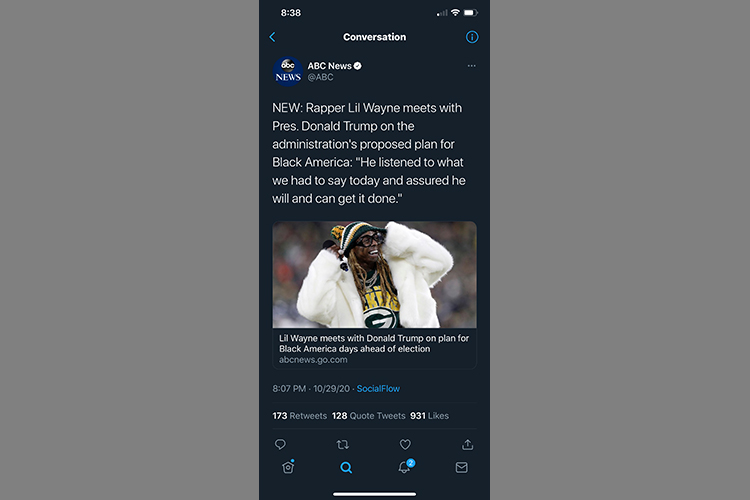View the 931 Likes list

click(429, 416)
